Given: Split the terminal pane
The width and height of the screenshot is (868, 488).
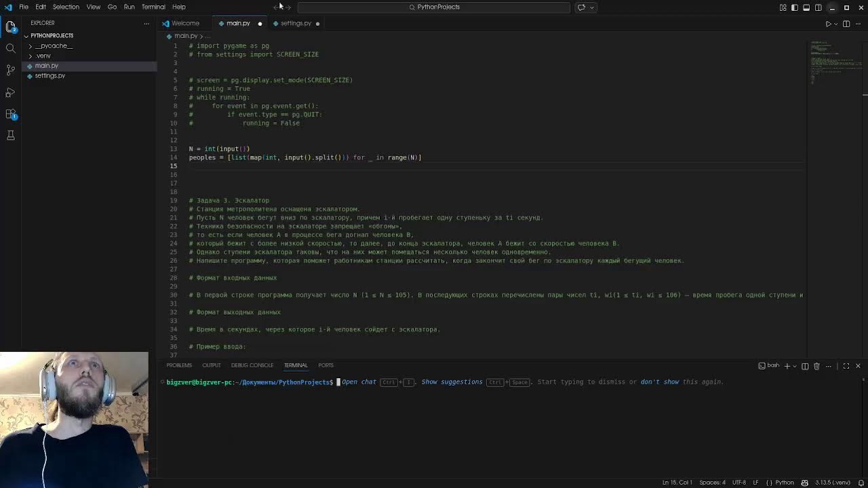Looking at the screenshot, I should [x=805, y=366].
